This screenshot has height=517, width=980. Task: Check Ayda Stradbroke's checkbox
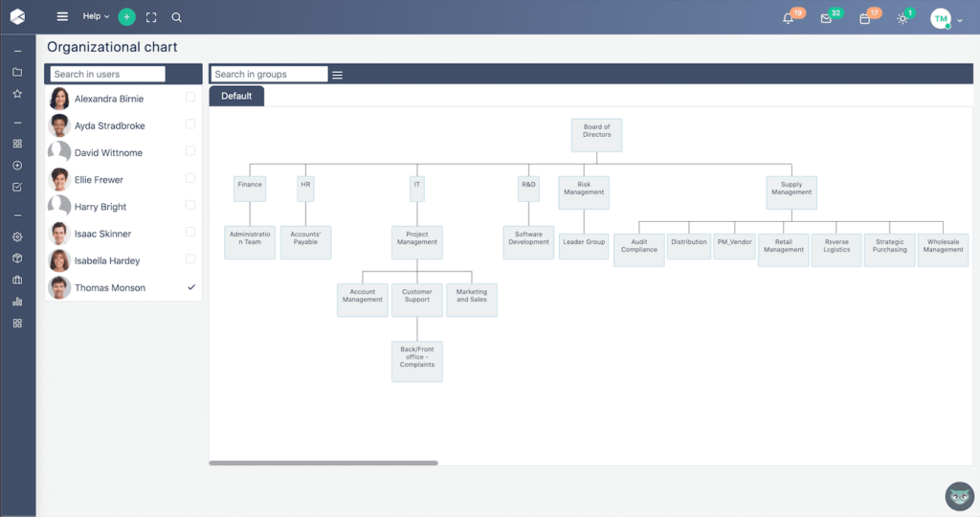point(190,124)
